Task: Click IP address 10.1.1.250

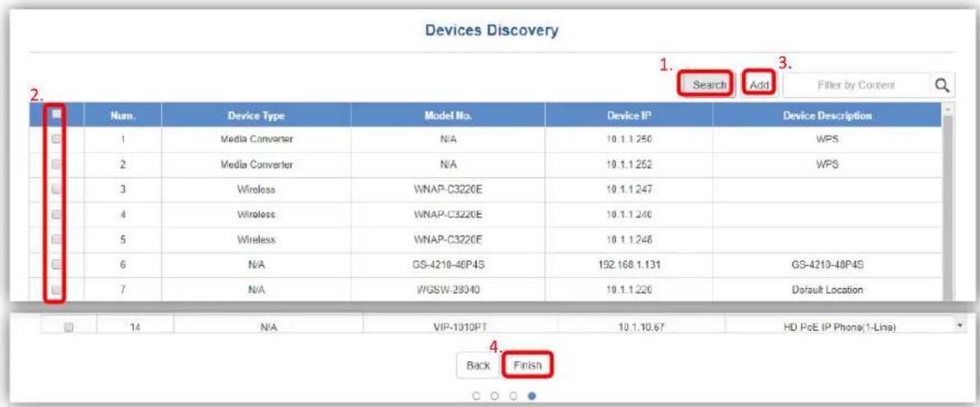Action: click(x=628, y=140)
